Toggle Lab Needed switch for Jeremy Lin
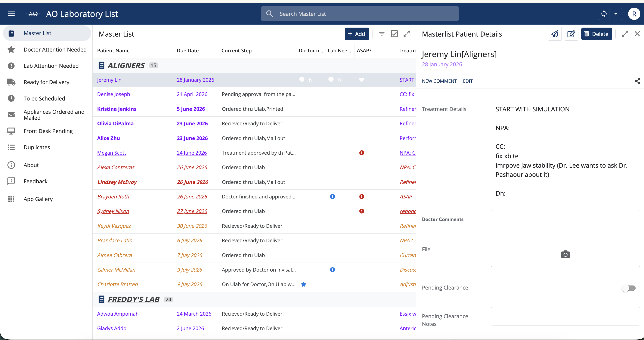The height and width of the screenshot is (340, 644). 335,80
